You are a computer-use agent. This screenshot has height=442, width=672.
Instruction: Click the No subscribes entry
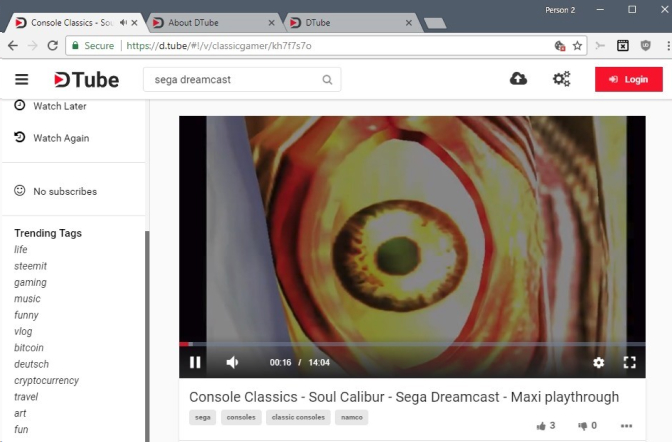tap(56, 191)
